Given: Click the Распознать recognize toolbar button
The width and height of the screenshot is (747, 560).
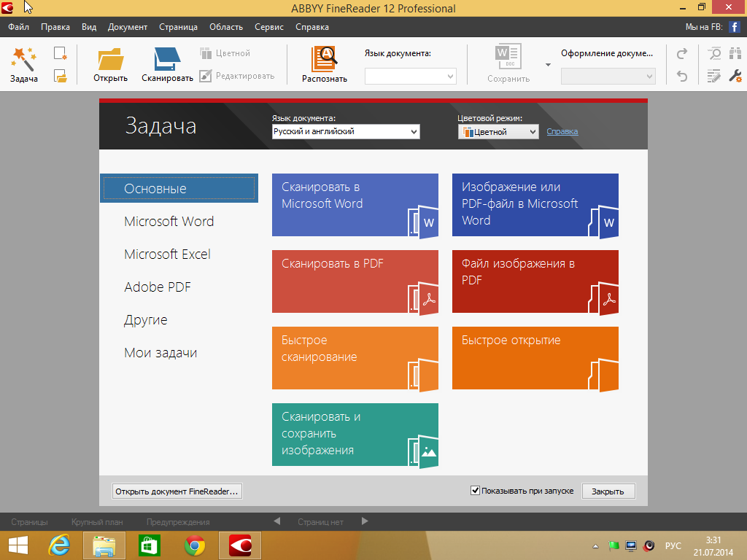Looking at the screenshot, I should coord(325,65).
